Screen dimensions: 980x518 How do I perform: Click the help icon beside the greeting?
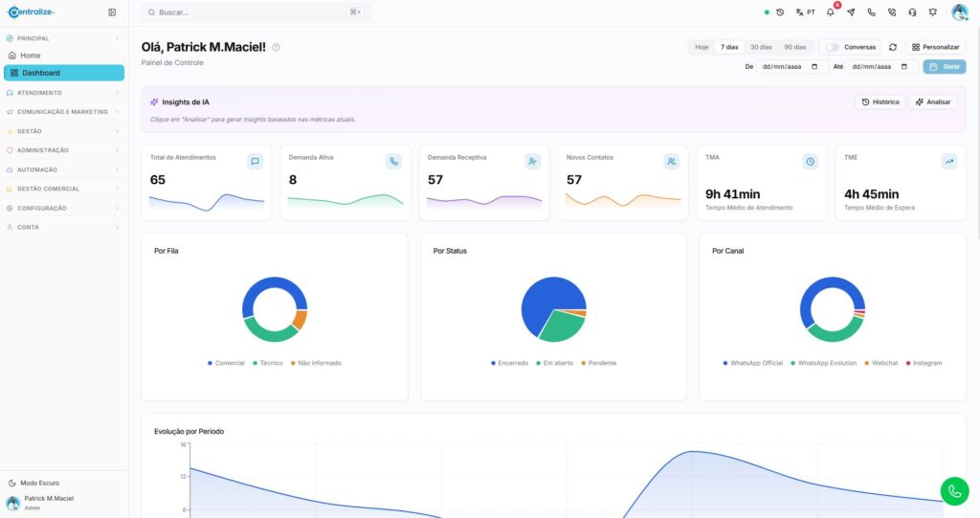tap(277, 47)
